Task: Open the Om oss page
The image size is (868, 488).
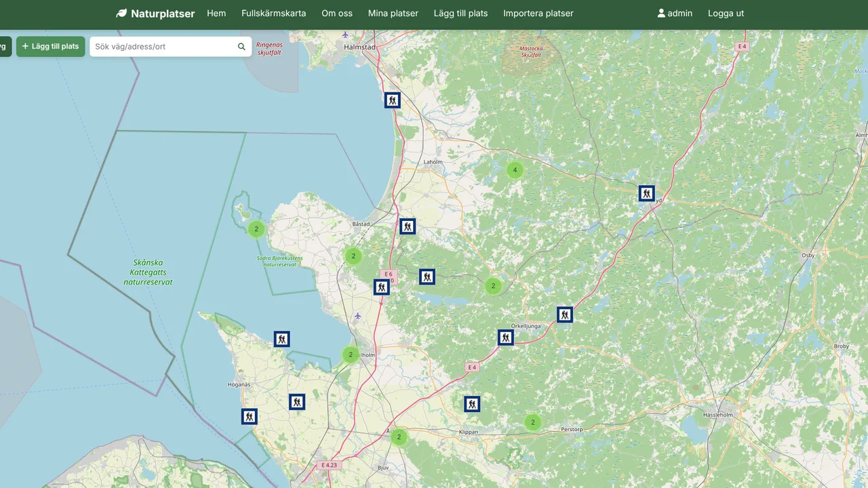Action: point(337,14)
